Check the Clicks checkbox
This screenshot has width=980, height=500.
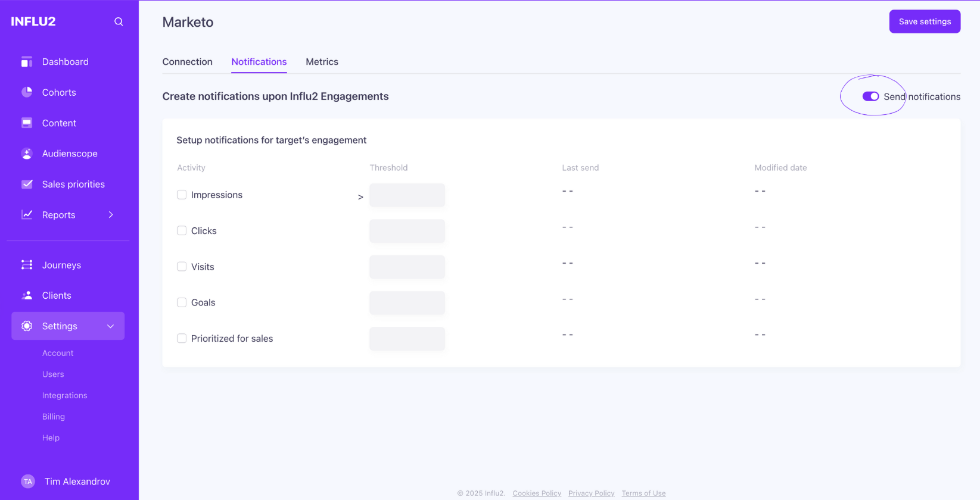coord(182,230)
